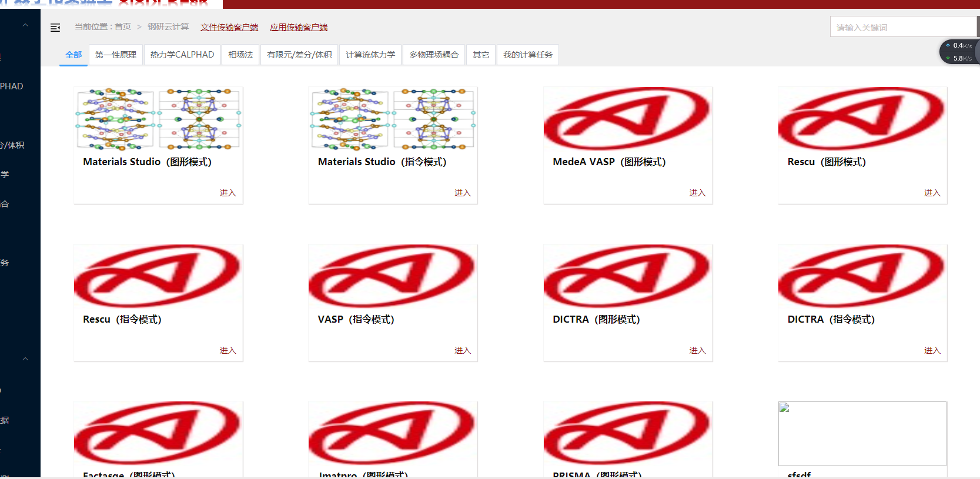
Task: Collapse sidebar with the hamburger menu icon
Action: (x=55, y=28)
